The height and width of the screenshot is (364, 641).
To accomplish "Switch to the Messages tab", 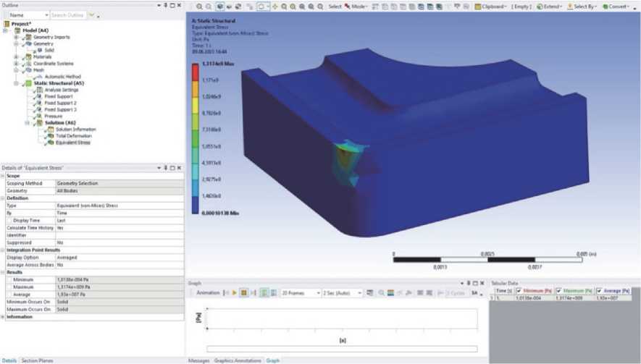I will point(198,360).
